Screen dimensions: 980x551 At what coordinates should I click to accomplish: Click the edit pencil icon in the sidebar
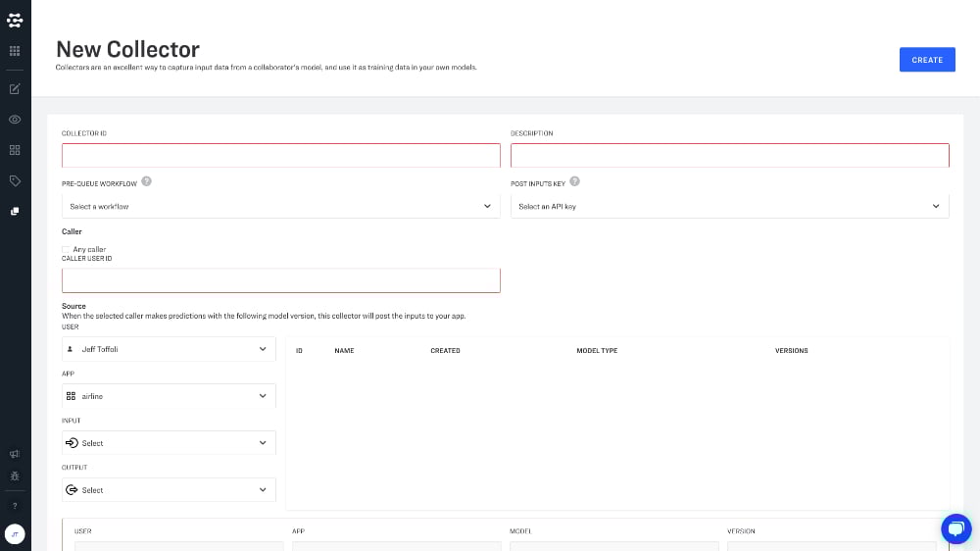15,89
